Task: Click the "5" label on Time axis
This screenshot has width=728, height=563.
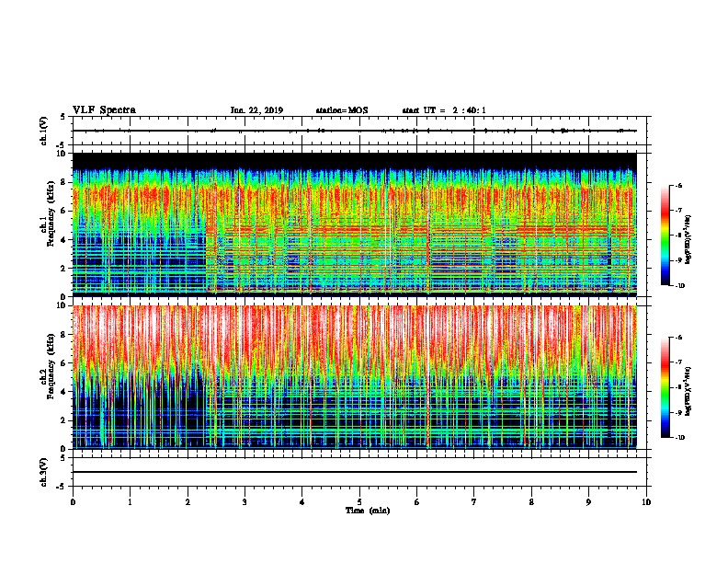Action: click(359, 502)
